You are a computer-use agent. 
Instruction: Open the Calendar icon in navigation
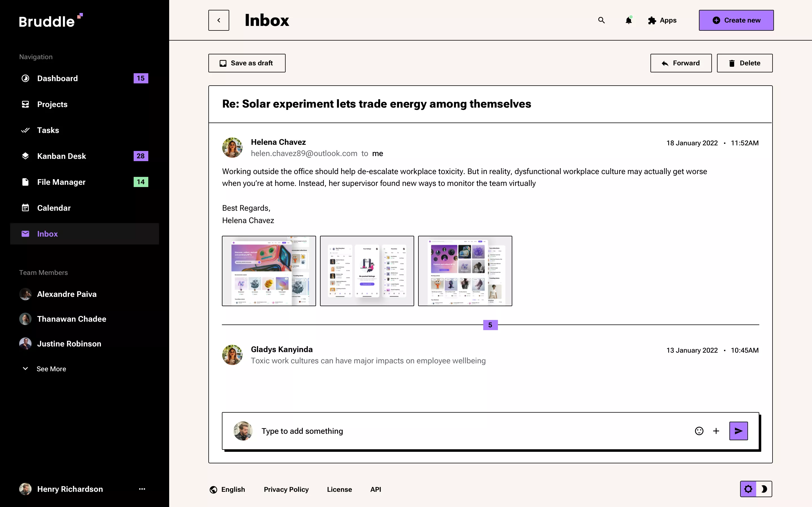pyautogui.click(x=25, y=208)
